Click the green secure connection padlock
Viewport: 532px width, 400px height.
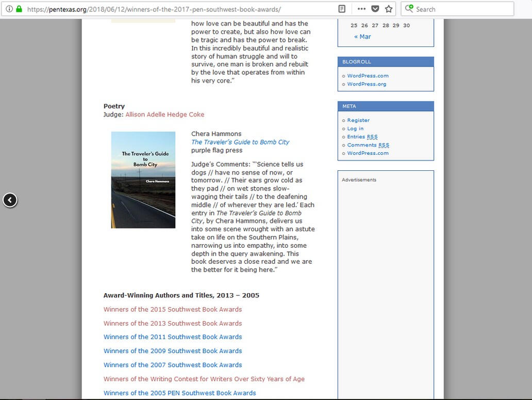coord(19,9)
